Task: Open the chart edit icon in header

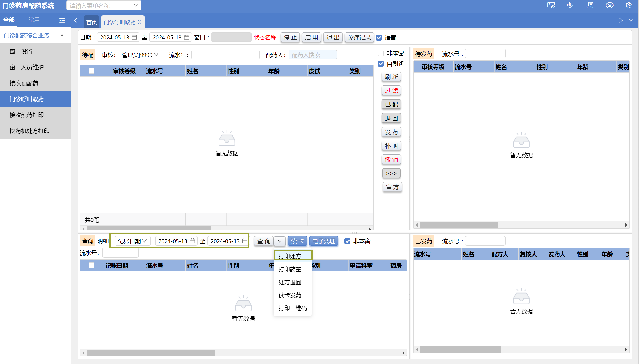Action: pos(570,5)
